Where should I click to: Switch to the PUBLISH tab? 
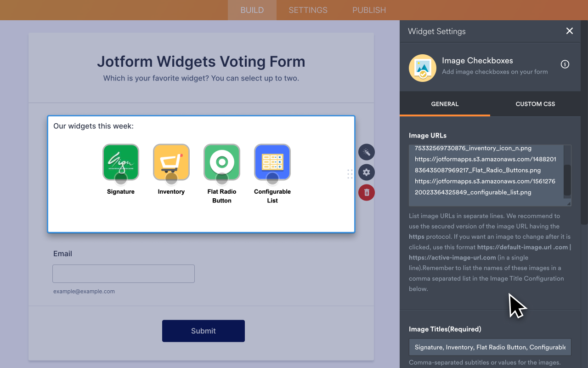[x=369, y=10]
